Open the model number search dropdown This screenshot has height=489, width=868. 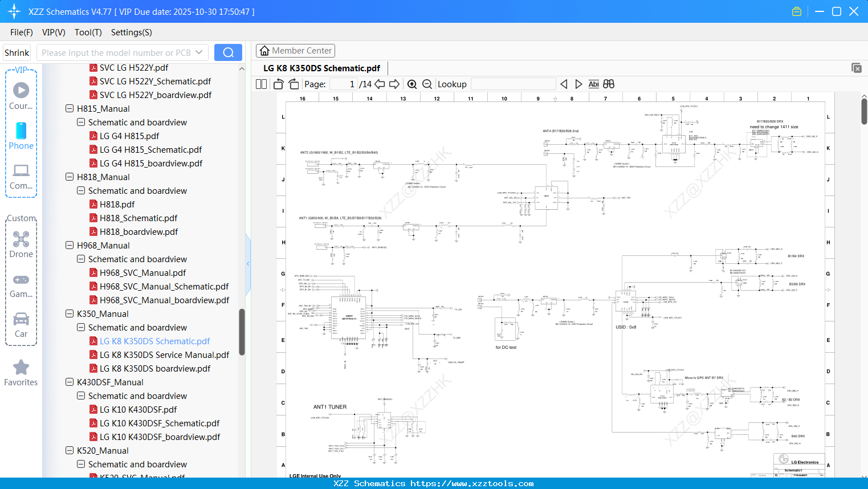pos(199,52)
